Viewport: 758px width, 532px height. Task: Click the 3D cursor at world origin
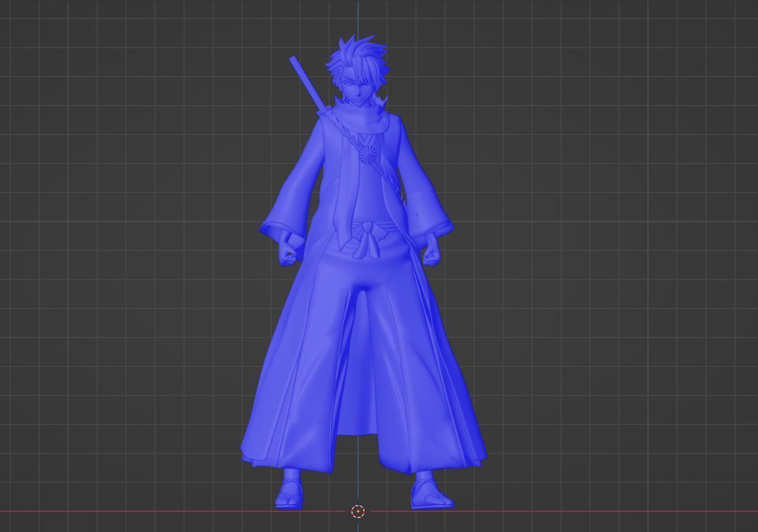[x=358, y=511]
